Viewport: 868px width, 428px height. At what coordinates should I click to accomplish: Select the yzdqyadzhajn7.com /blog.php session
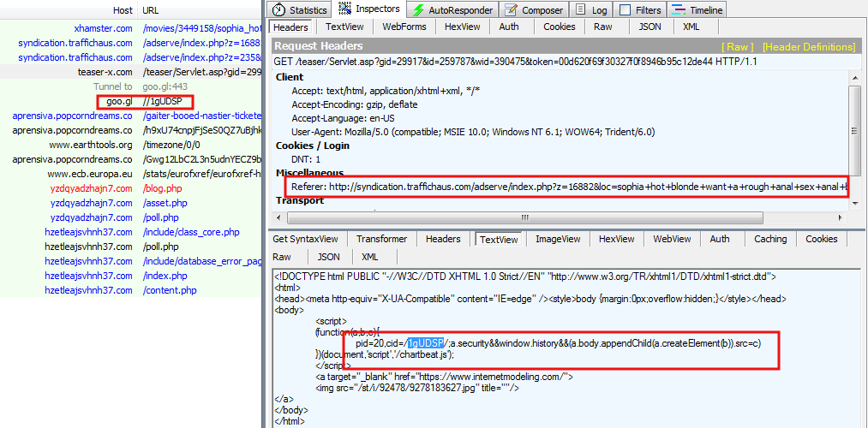pos(130,188)
